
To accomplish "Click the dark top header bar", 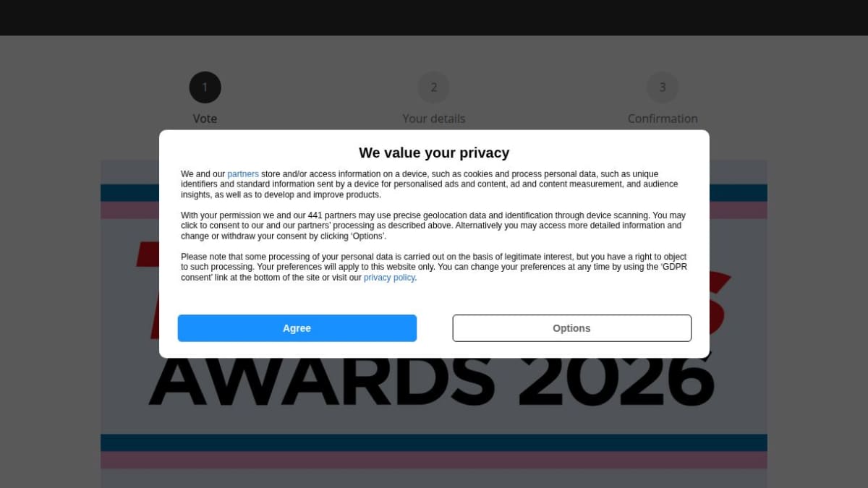I will 434,17.
